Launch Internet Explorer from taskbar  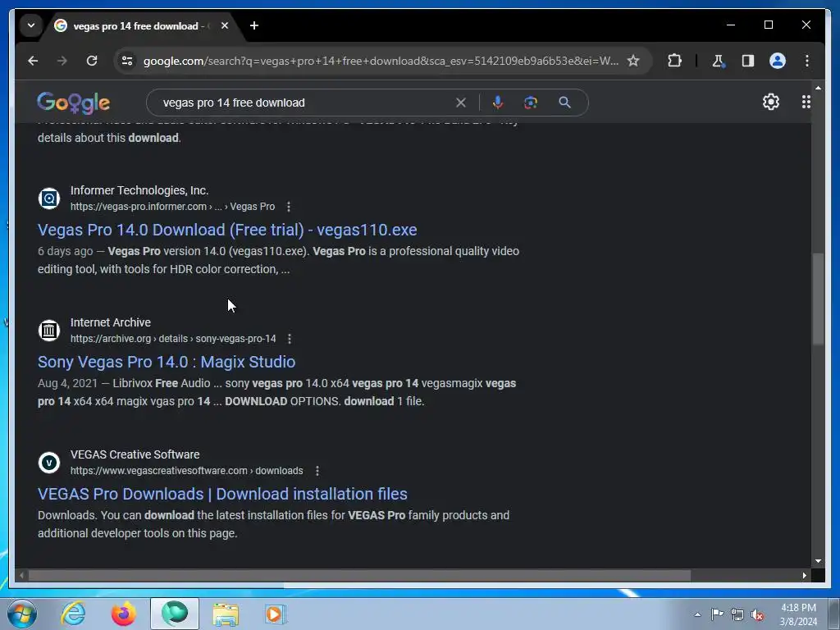click(x=73, y=614)
